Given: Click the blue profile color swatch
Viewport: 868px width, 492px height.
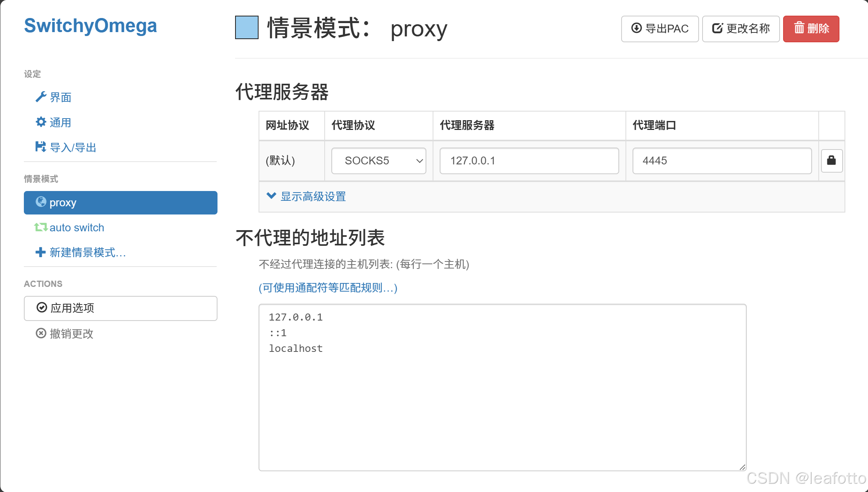Looking at the screenshot, I should click(247, 27).
